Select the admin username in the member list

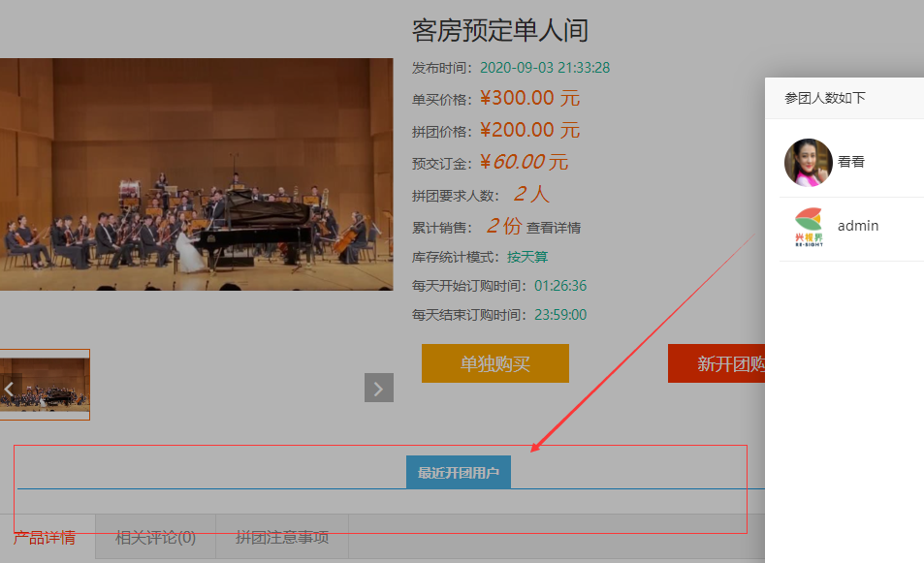point(858,226)
